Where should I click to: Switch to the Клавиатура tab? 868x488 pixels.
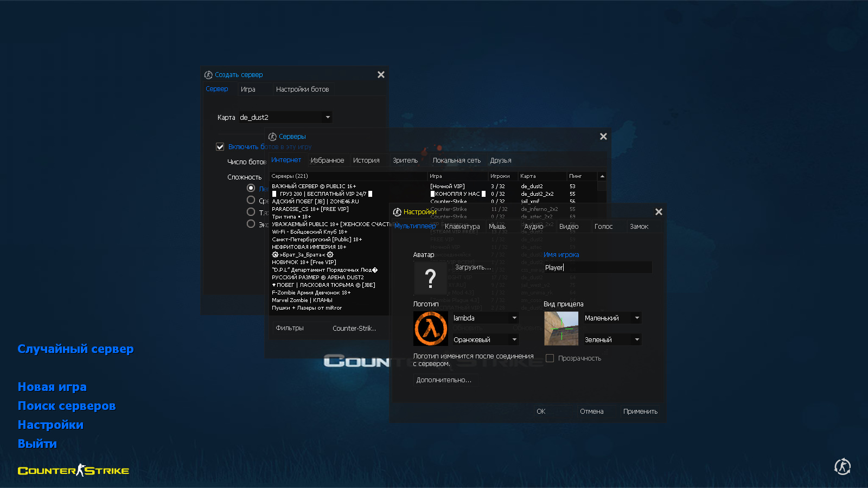(x=462, y=227)
